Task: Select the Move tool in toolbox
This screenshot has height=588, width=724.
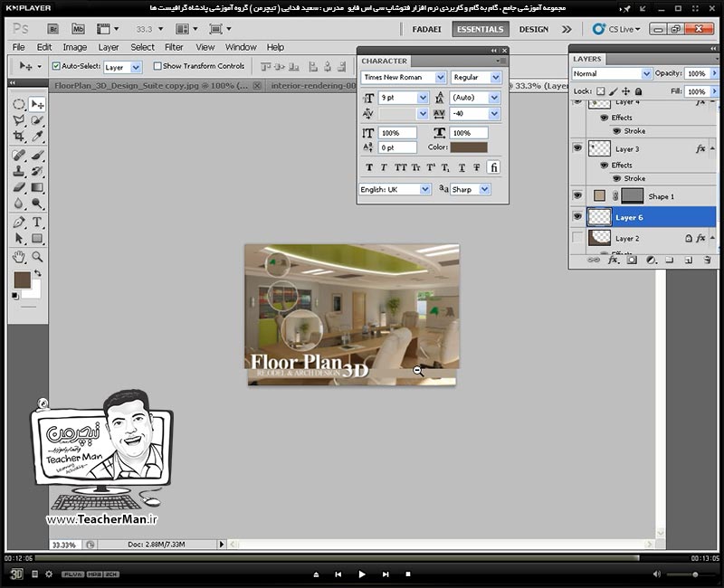Action: click(37, 104)
